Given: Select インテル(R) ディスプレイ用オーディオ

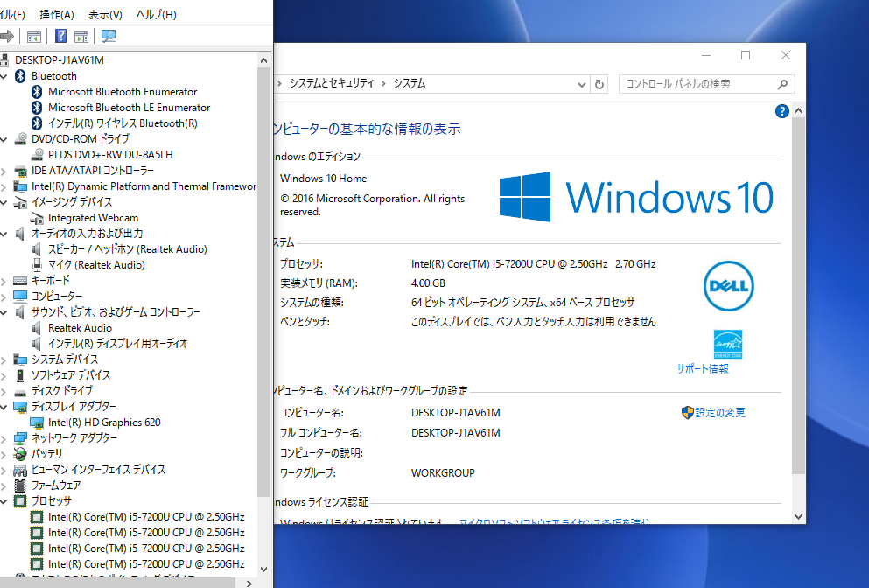Looking at the screenshot, I should pos(117,344).
